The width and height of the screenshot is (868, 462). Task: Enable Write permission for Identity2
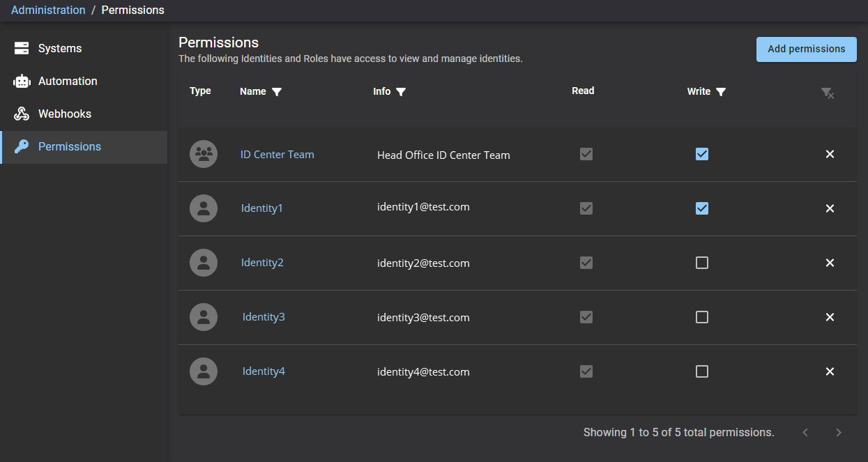coord(702,263)
